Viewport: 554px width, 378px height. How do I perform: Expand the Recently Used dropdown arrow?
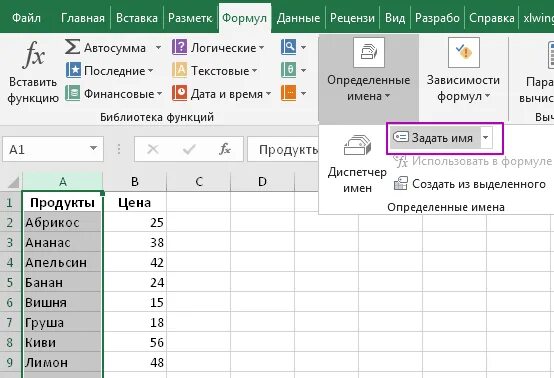[x=151, y=71]
